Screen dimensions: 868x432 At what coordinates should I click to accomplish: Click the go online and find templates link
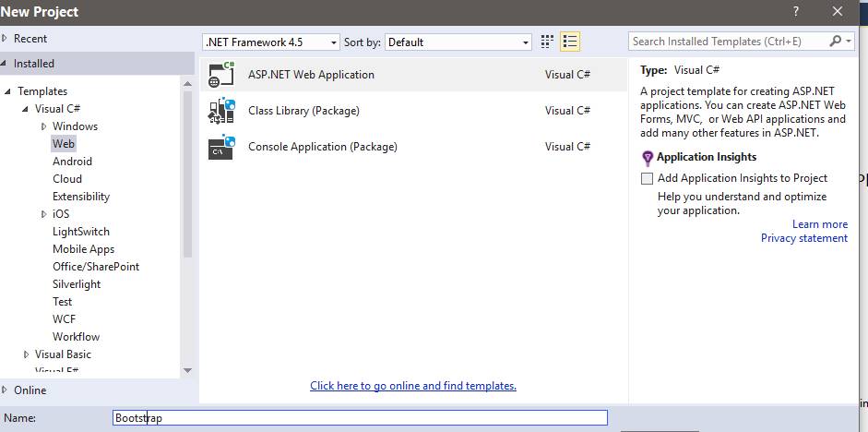413,386
